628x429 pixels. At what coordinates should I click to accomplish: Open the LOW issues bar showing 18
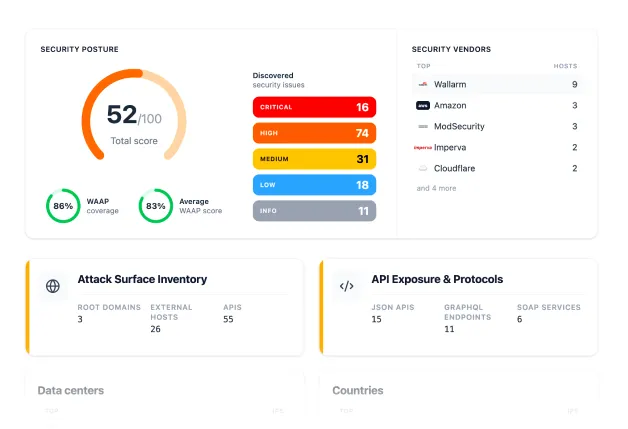(314, 185)
